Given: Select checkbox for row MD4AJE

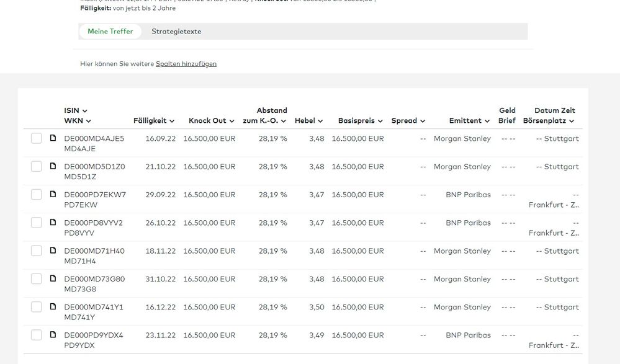Looking at the screenshot, I should (37, 138).
